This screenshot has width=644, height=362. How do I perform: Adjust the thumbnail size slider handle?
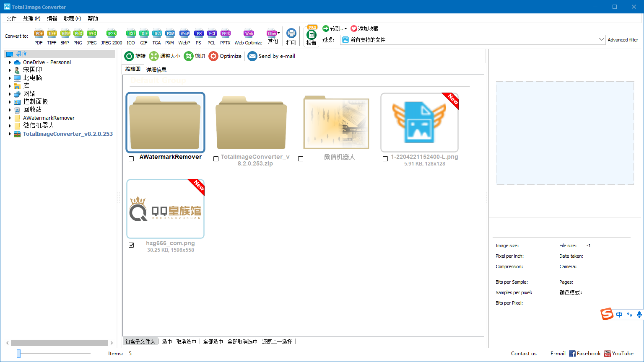coord(18,354)
